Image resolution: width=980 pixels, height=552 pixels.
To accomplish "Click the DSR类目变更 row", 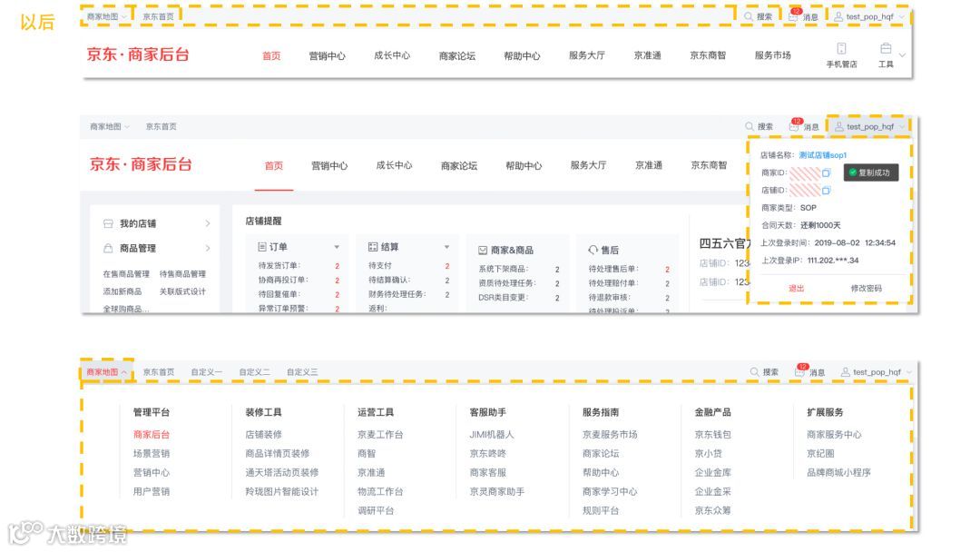I will [519, 298].
